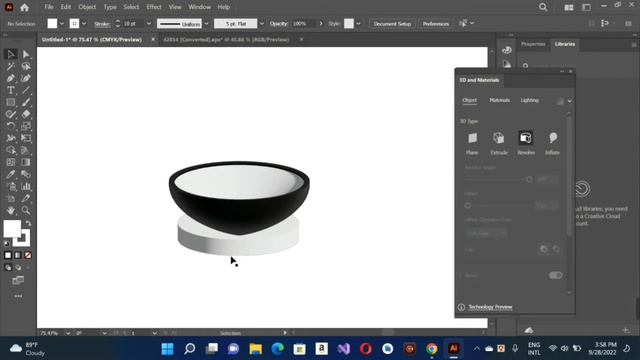Click the Preferences button

[436, 24]
